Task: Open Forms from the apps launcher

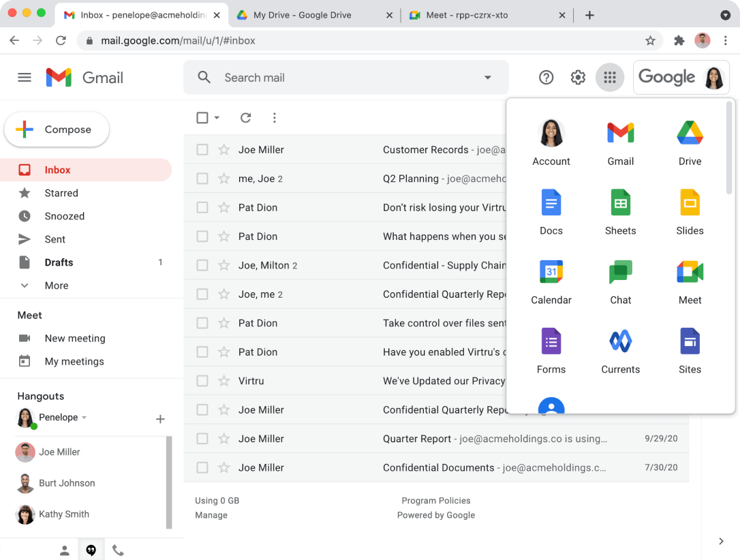Action: (551, 349)
